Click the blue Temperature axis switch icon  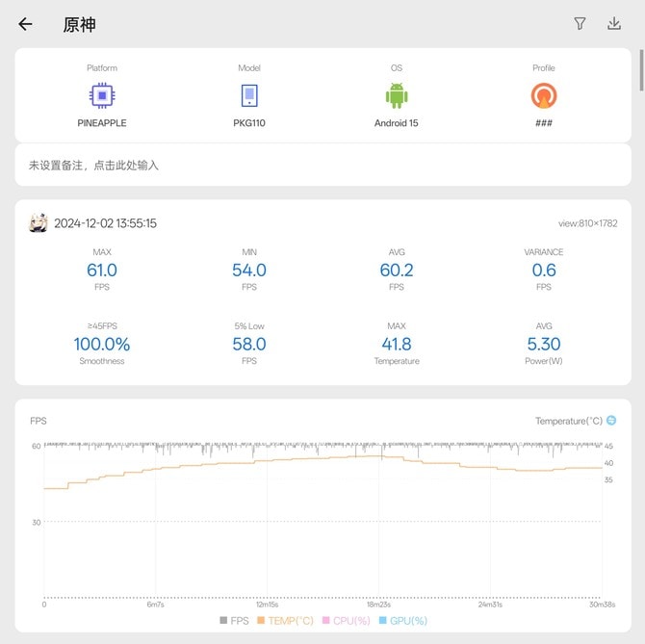click(611, 421)
